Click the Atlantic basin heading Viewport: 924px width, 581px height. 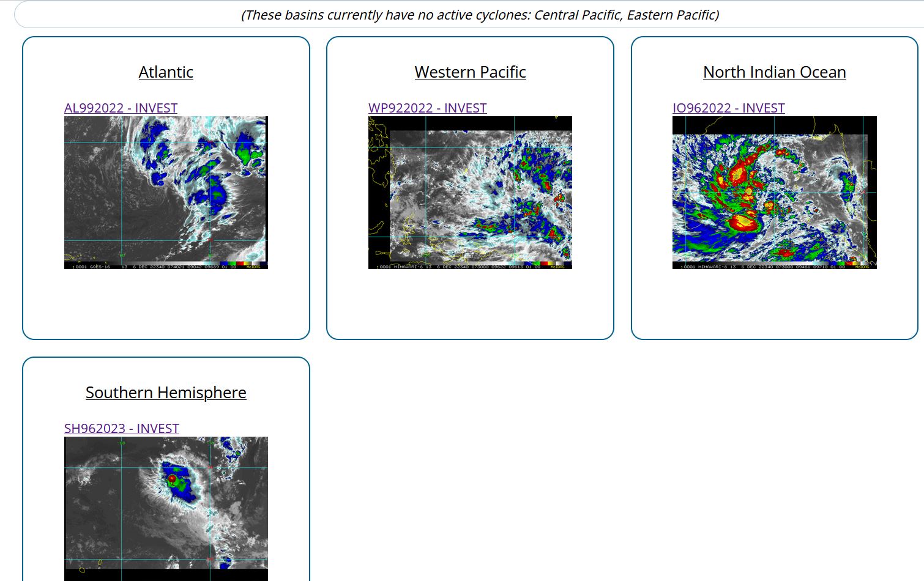click(166, 72)
